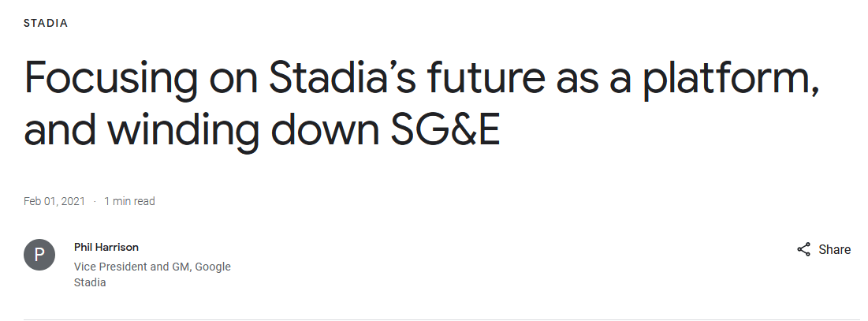Click the headline line and winding down SG&E
Viewport: 868px width, 321px height.
262,130
